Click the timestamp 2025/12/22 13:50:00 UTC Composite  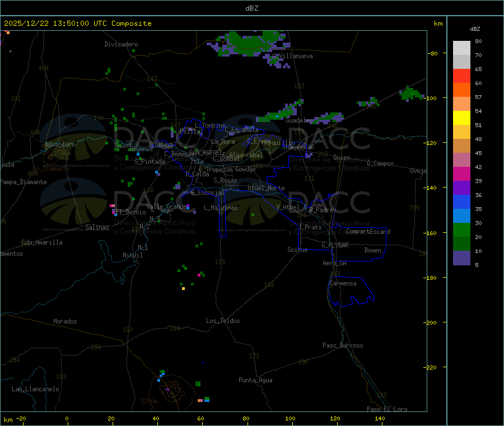click(77, 24)
